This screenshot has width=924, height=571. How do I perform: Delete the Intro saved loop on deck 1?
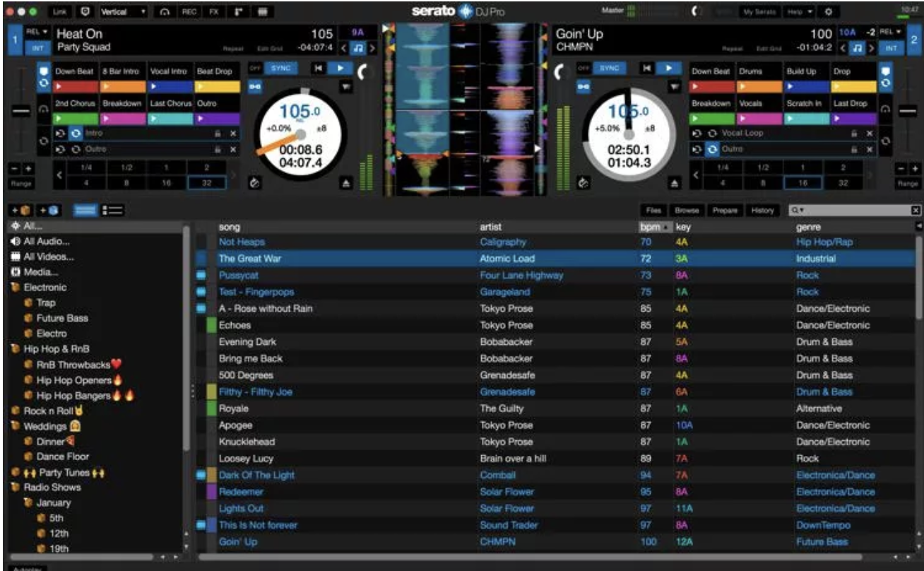coord(233,133)
